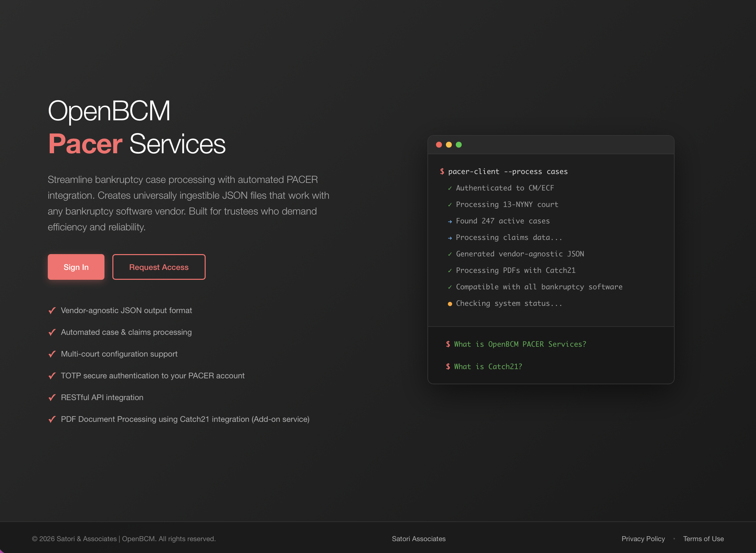Click the checkmark beside RESTful API integration
The image size is (756, 553).
[52, 398]
